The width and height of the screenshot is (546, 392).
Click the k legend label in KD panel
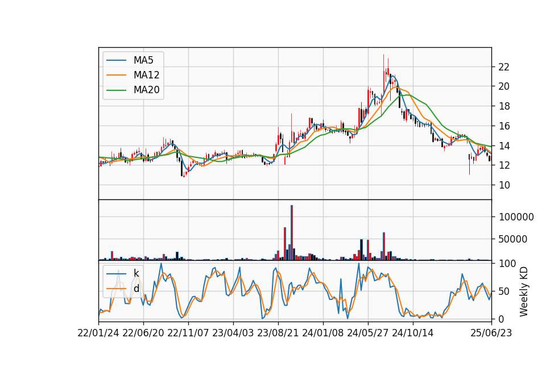coord(136,273)
